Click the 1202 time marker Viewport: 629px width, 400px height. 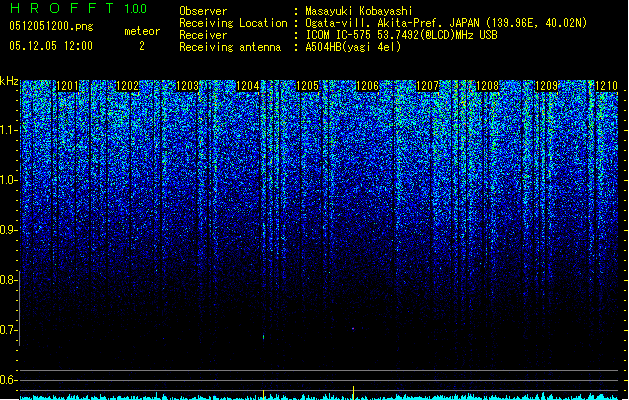point(127,86)
